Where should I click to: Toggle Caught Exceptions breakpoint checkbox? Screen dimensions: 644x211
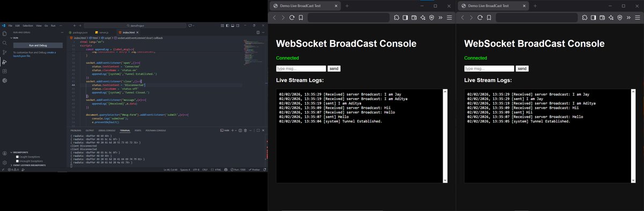pos(17,156)
